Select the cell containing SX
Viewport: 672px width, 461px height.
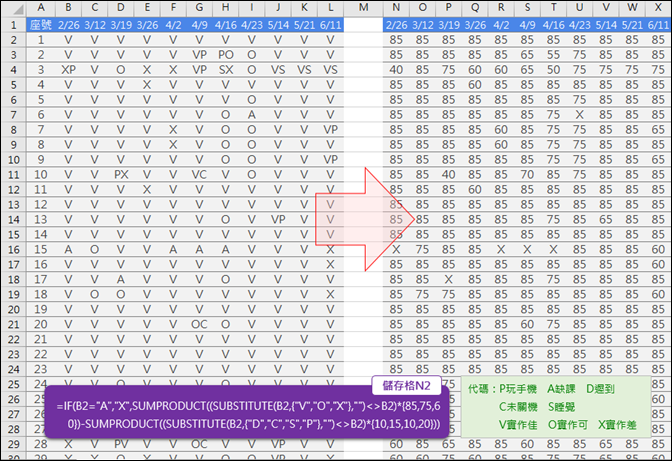point(225,70)
